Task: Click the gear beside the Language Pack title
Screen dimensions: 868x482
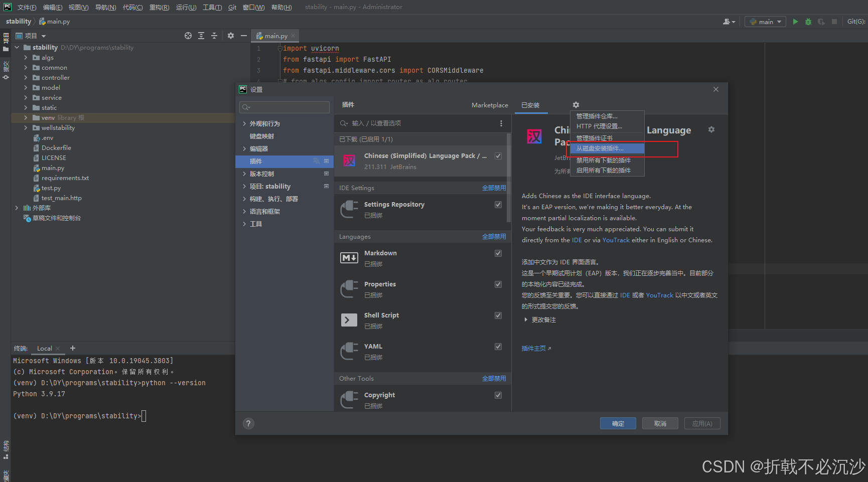Action: point(711,129)
